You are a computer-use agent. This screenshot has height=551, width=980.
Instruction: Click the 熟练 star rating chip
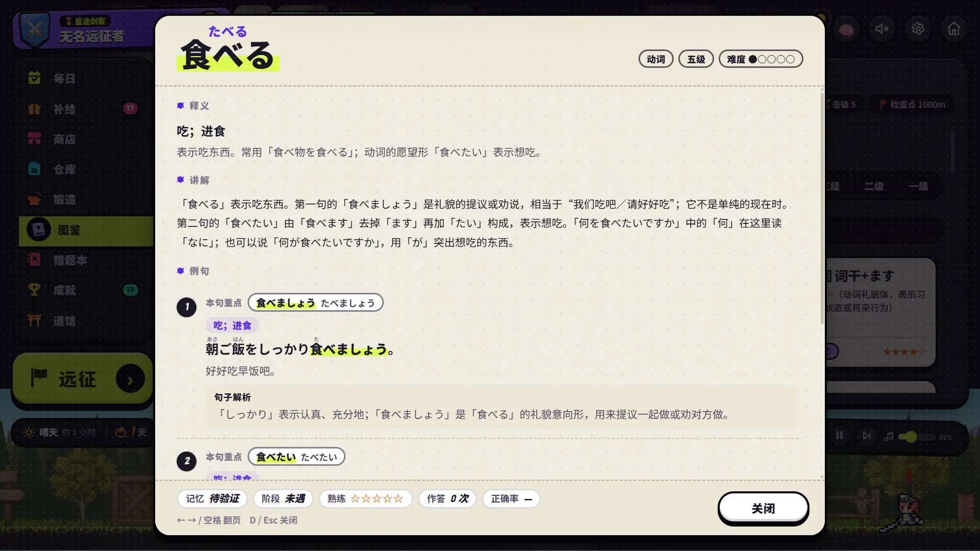(365, 498)
